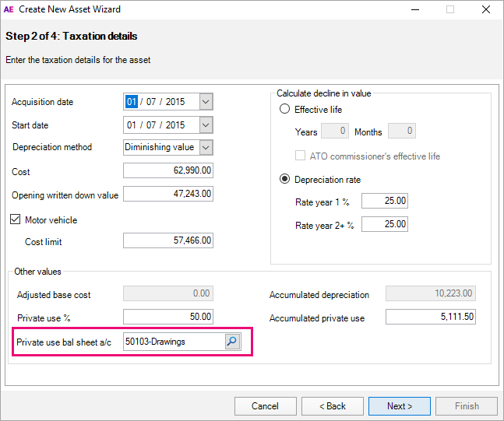Select the Depreciation rate radio button

click(285, 180)
